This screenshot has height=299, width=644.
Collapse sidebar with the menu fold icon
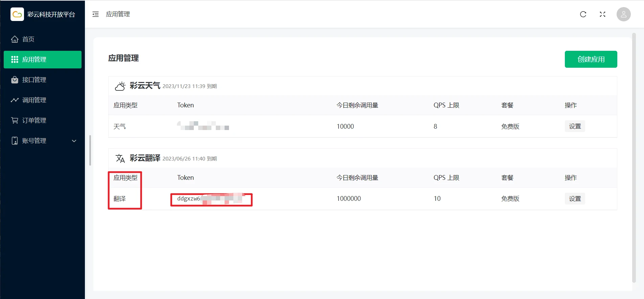coord(96,14)
